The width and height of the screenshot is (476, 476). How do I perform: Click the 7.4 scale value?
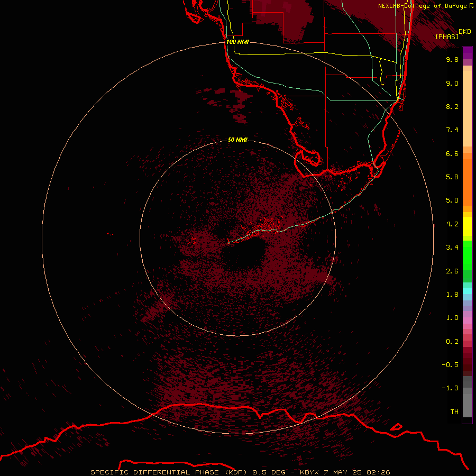tap(452, 130)
